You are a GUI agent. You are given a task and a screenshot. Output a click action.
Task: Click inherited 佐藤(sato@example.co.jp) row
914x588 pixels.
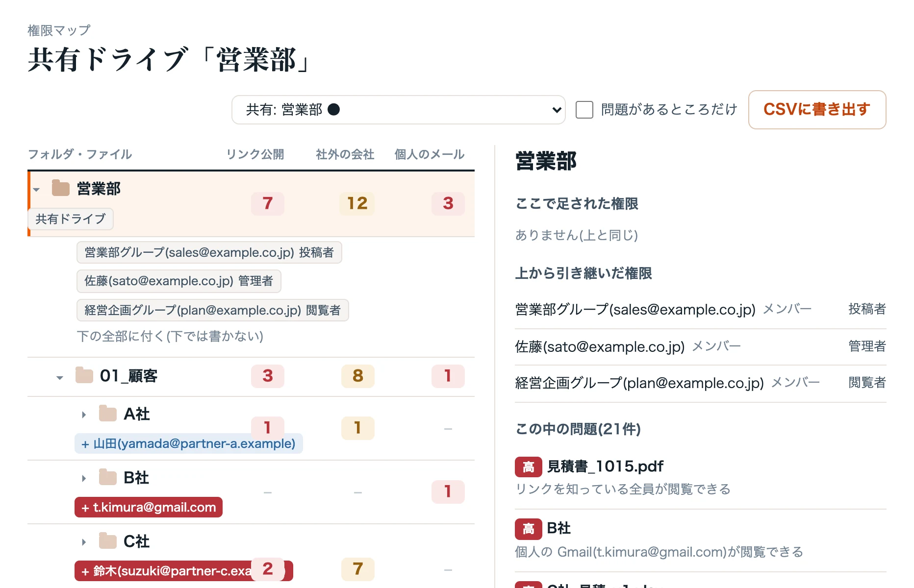point(700,347)
